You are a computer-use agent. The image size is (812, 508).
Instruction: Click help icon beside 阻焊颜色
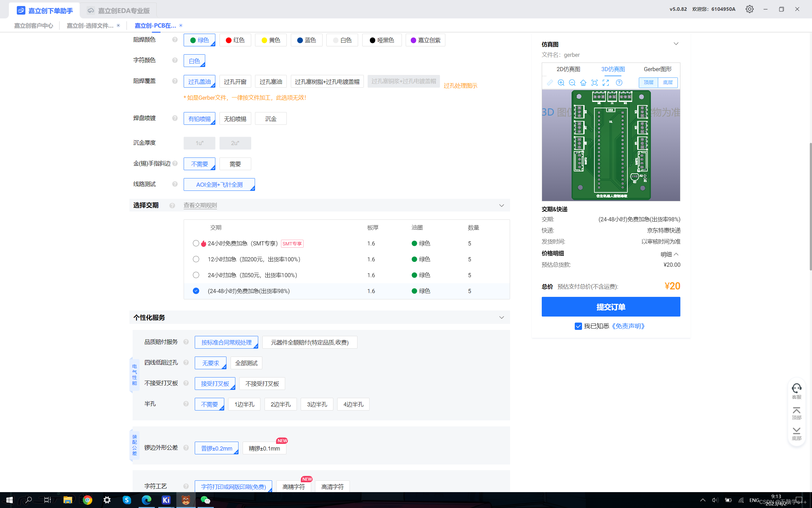point(175,40)
